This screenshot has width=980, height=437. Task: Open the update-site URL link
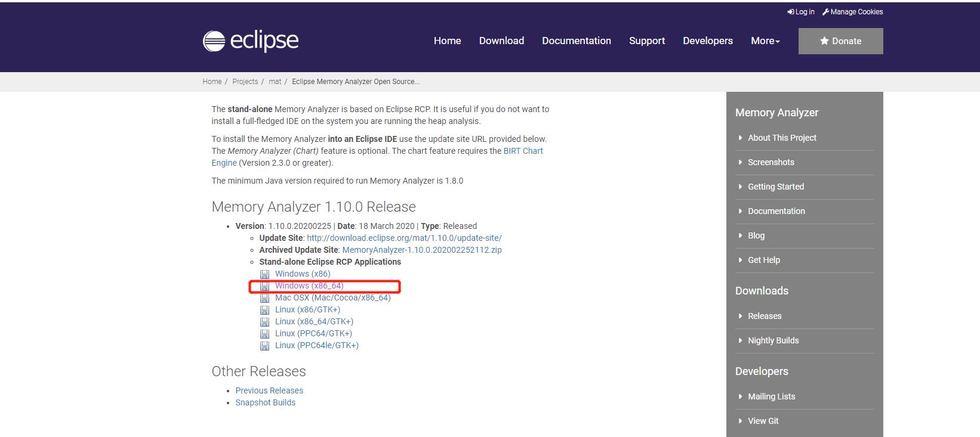coord(404,238)
